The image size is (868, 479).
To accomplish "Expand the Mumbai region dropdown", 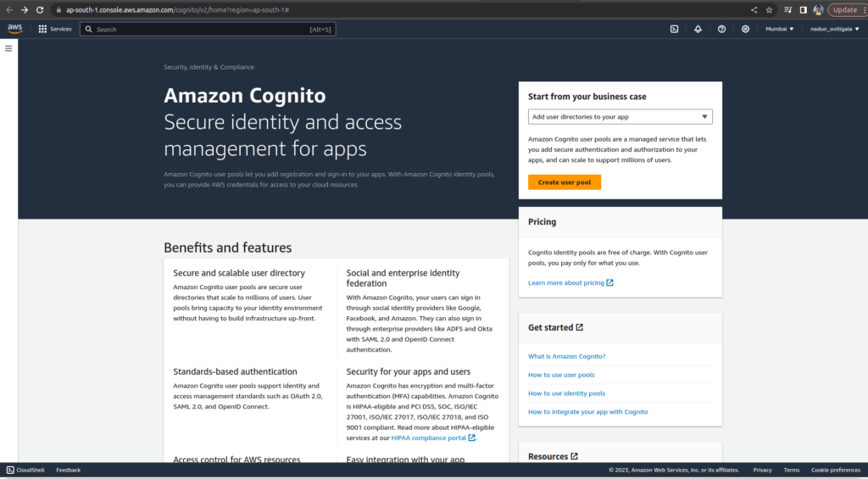I will (x=780, y=29).
